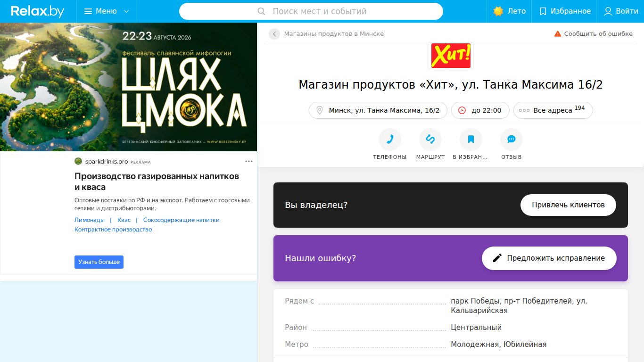Show address Минск, ул. Танка Максима, 16/2
644x362 pixels.
[378, 110]
